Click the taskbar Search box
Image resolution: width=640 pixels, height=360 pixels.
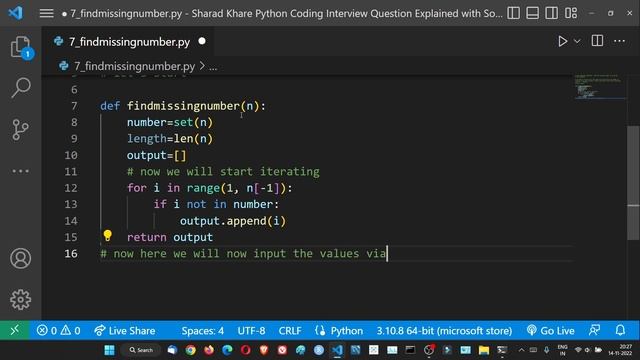pos(141,350)
